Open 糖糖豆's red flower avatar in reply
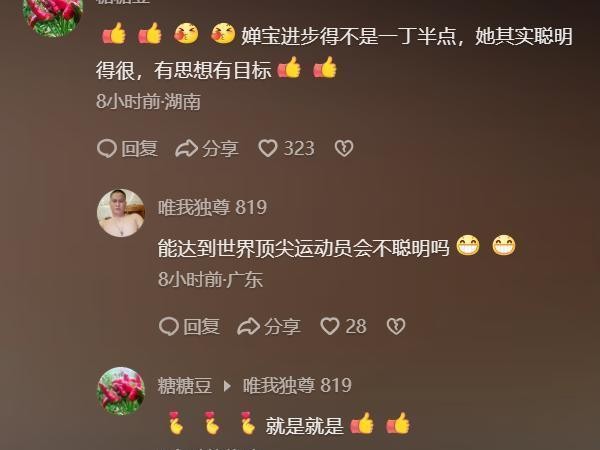The height and width of the screenshot is (450, 600). tap(121, 391)
